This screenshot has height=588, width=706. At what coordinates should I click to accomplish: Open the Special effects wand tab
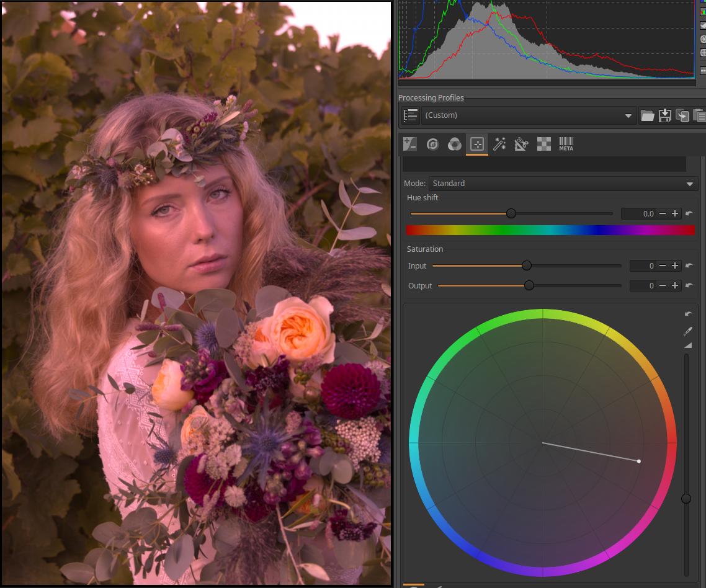pyautogui.click(x=499, y=145)
